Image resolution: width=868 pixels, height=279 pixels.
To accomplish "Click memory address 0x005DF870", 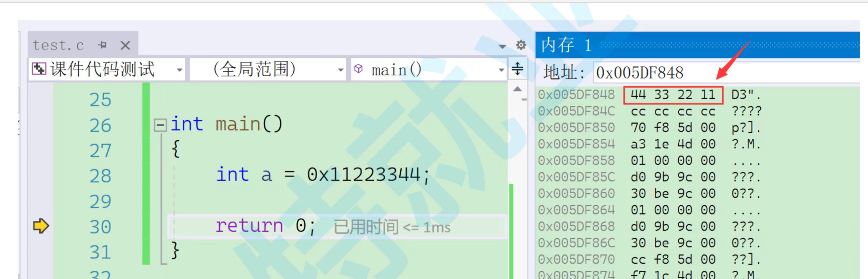I will pos(576,259).
